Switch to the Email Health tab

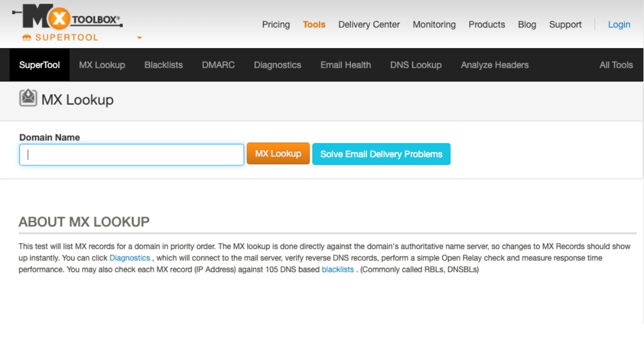pos(346,65)
